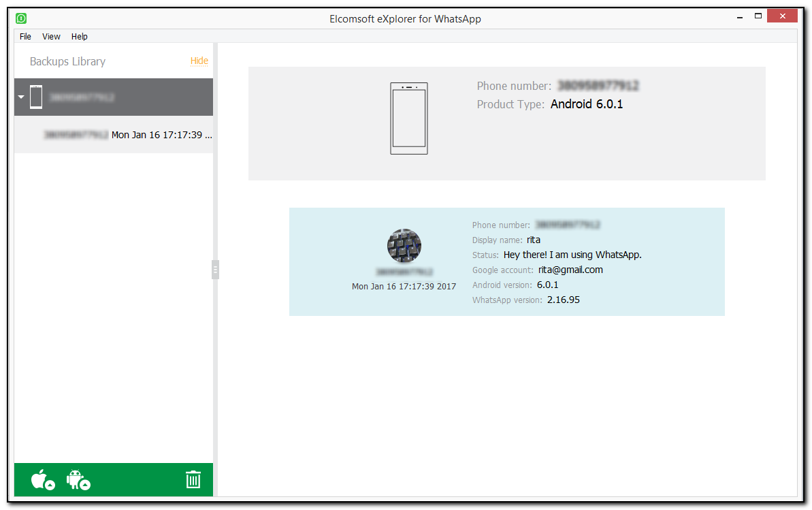The image size is (812, 510).
Task: Open the Help menu
Action: click(80, 37)
